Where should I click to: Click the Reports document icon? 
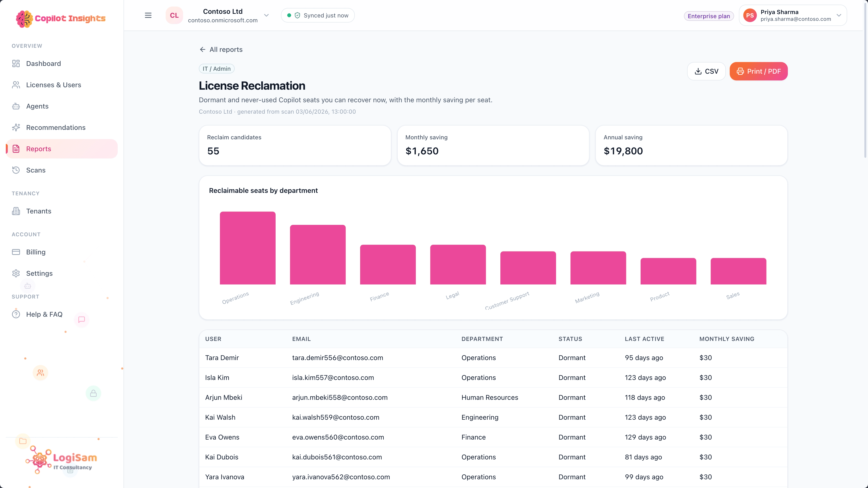click(16, 149)
